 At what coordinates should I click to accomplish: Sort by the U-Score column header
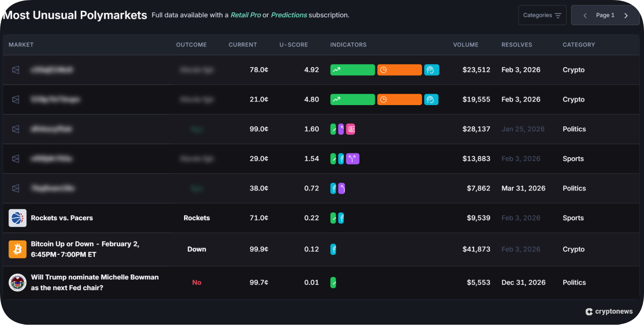tap(293, 45)
